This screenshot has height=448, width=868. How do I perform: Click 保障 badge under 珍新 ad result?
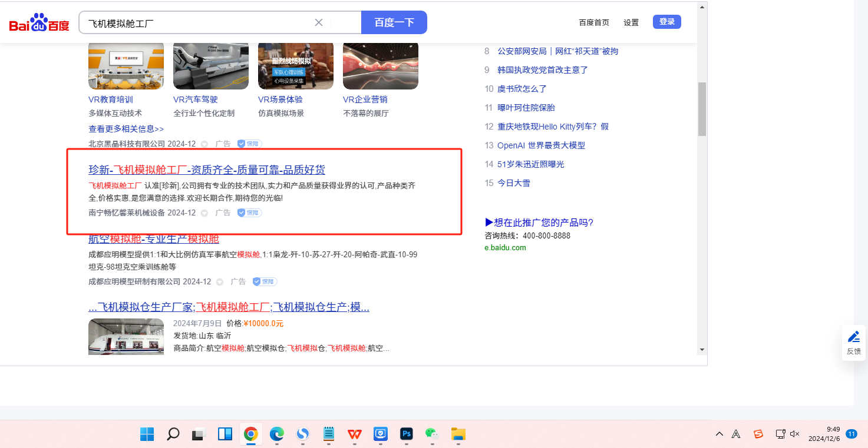(x=249, y=213)
